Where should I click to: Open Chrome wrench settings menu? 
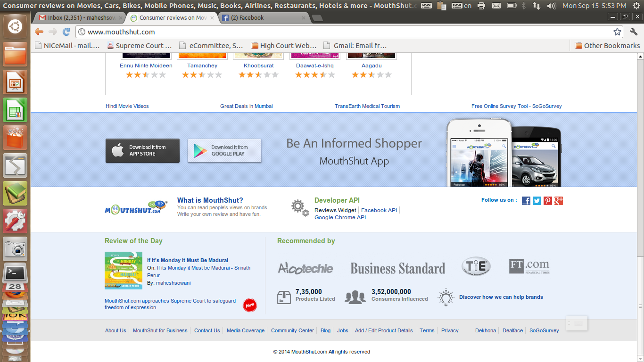[x=634, y=32]
